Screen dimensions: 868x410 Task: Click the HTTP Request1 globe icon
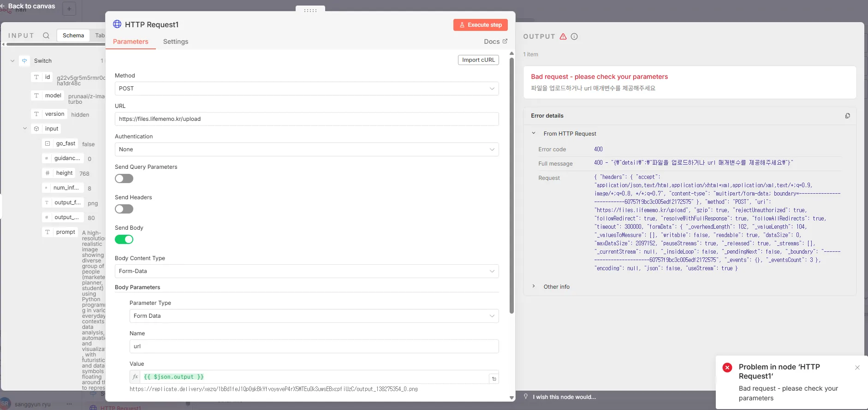click(117, 24)
